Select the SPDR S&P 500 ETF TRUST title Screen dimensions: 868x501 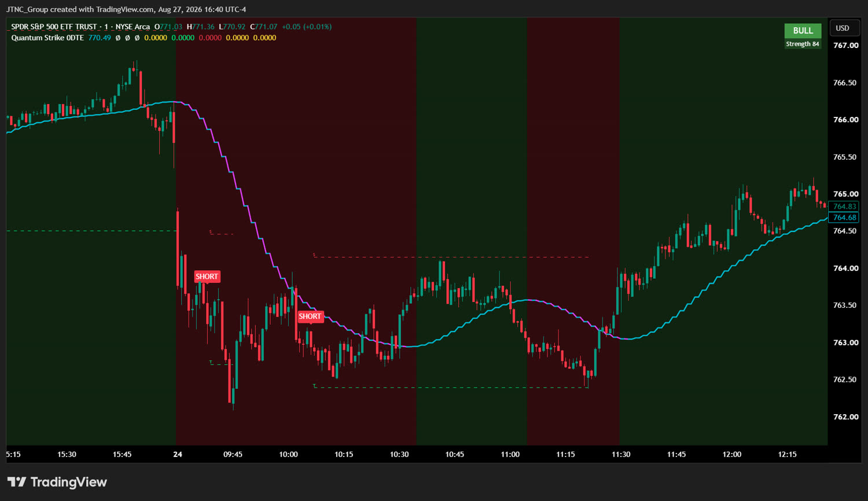pyautogui.click(x=54, y=27)
